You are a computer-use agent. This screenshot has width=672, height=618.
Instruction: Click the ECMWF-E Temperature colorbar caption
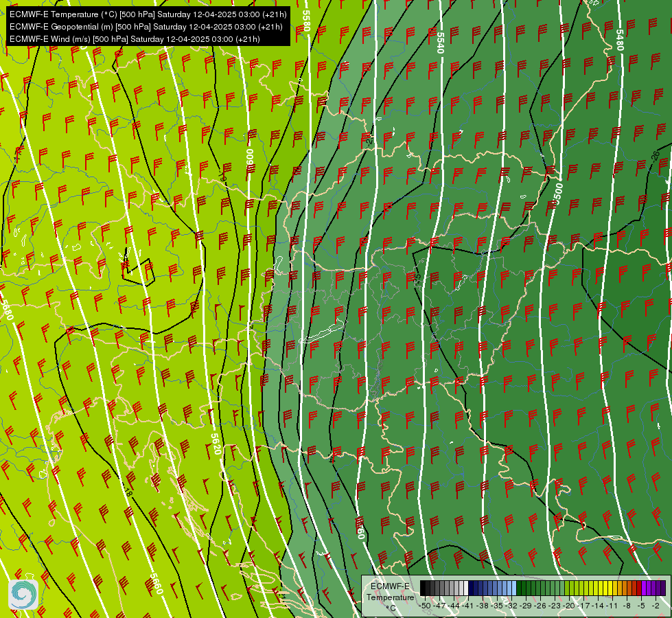click(390, 592)
